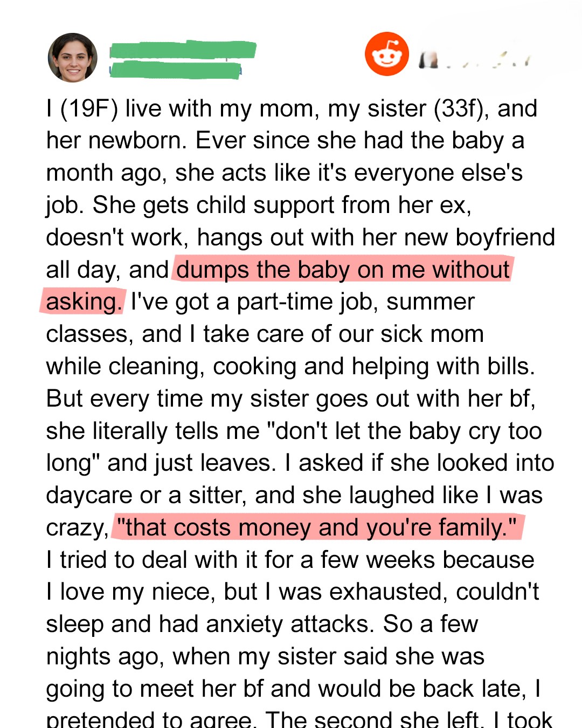Click the "(19F)" age tag in first line
The width and height of the screenshot is (582, 728).
click(89, 108)
